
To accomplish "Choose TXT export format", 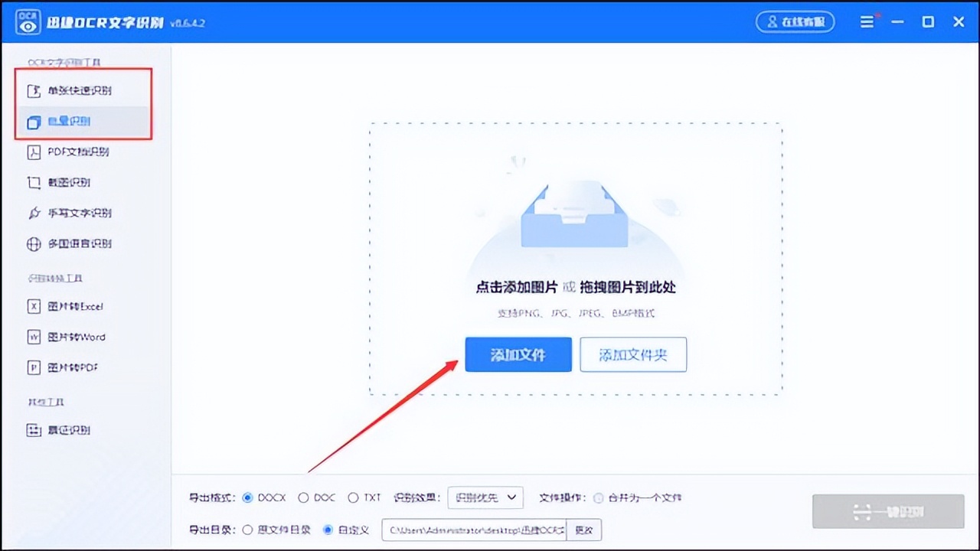I will click(x=351, y=497).
